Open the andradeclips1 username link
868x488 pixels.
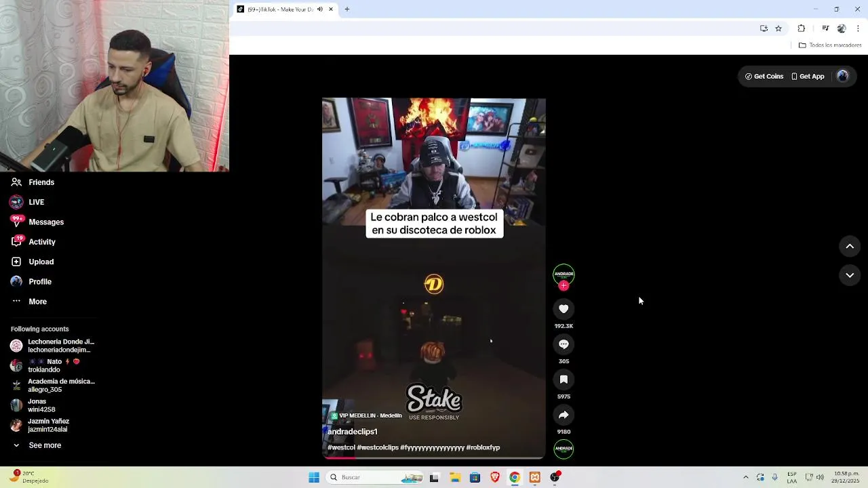[x=353, y=432]
